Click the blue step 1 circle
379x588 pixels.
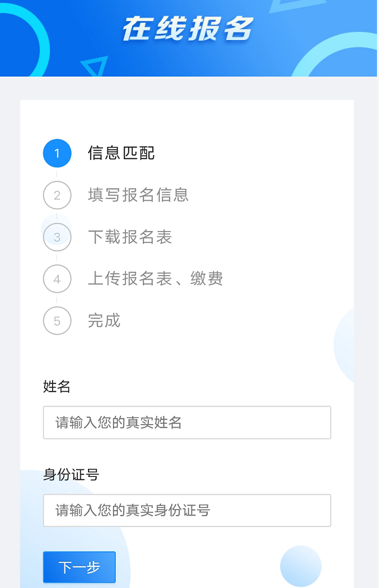57,153
